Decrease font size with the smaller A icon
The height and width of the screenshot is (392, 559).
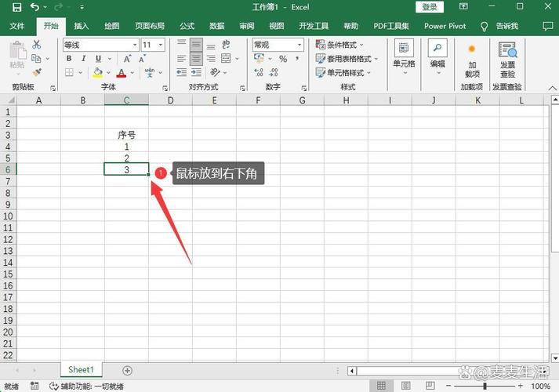tap(142, 59)
